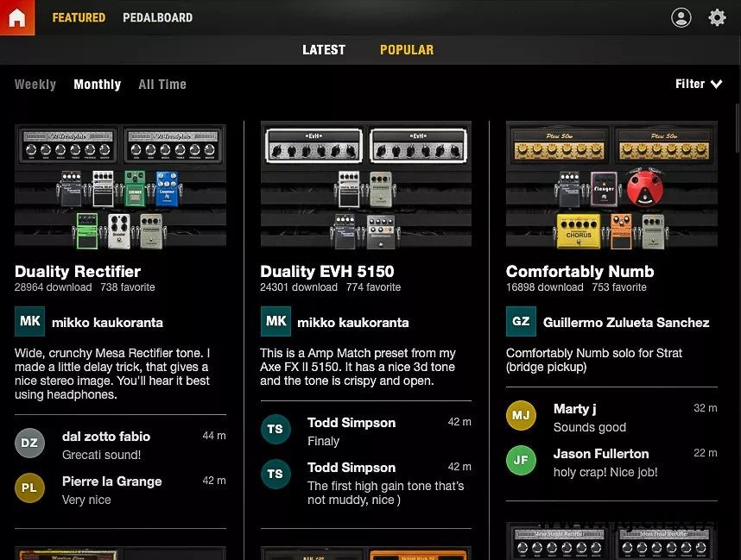Image resolution: width=741 pixels, height=560 pixels.
Task: Switch to the Latest tab
Action: [324, 50]
